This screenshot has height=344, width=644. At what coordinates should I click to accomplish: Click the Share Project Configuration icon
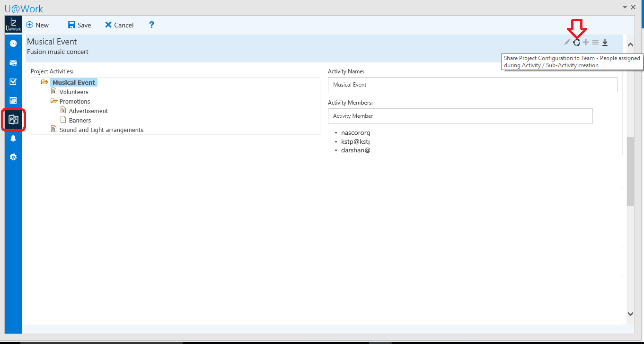(576, 43)
